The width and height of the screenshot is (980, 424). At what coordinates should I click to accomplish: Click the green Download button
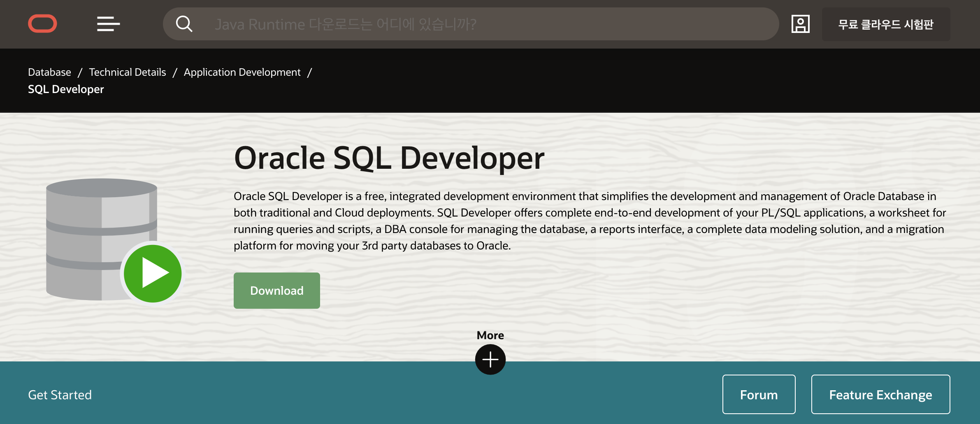pos(277,291)
